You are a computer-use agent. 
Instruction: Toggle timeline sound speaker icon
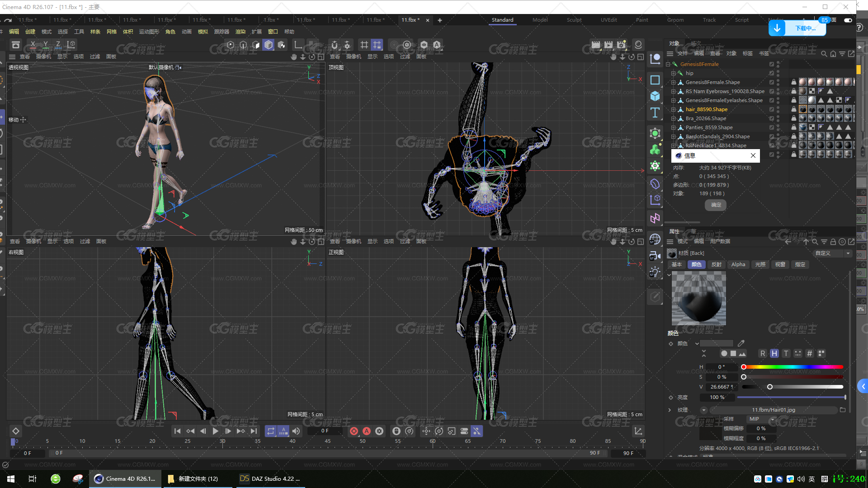(296, 431)
